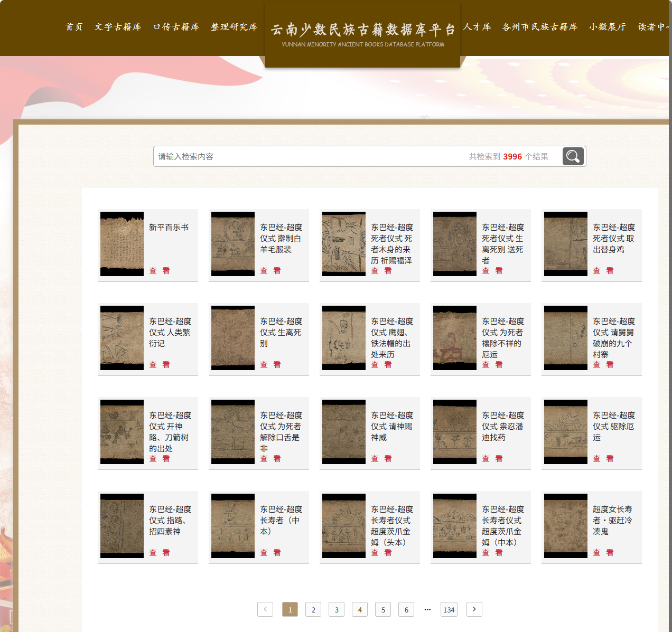Open the 小微展厅 menu item
This screenshot has width=672, height=632.
point(607,27)
